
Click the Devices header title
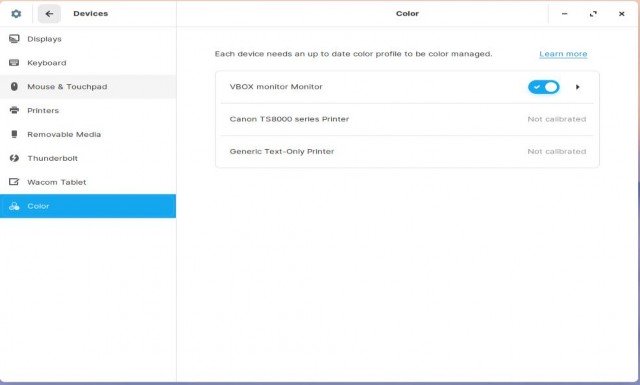click(91, 13)
